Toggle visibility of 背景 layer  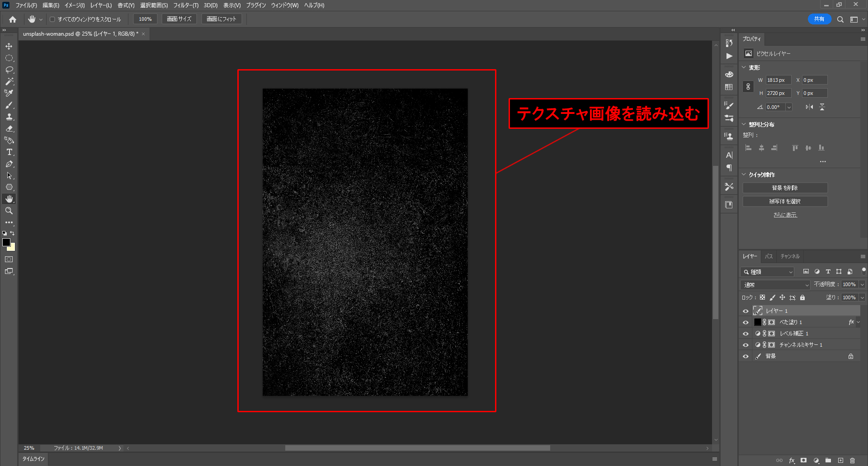coord(745,356)
